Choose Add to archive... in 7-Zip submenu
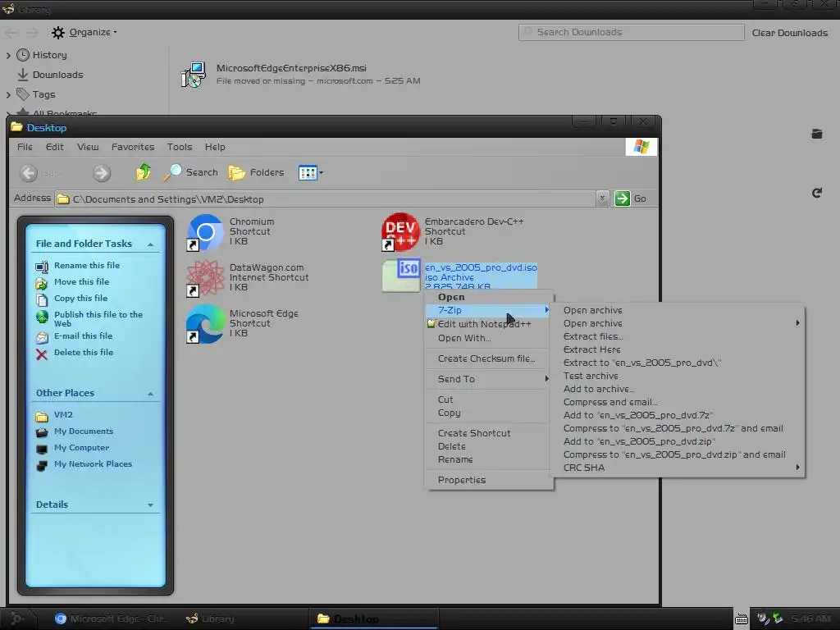Viewport: 840px width, 630px height. 677,389
